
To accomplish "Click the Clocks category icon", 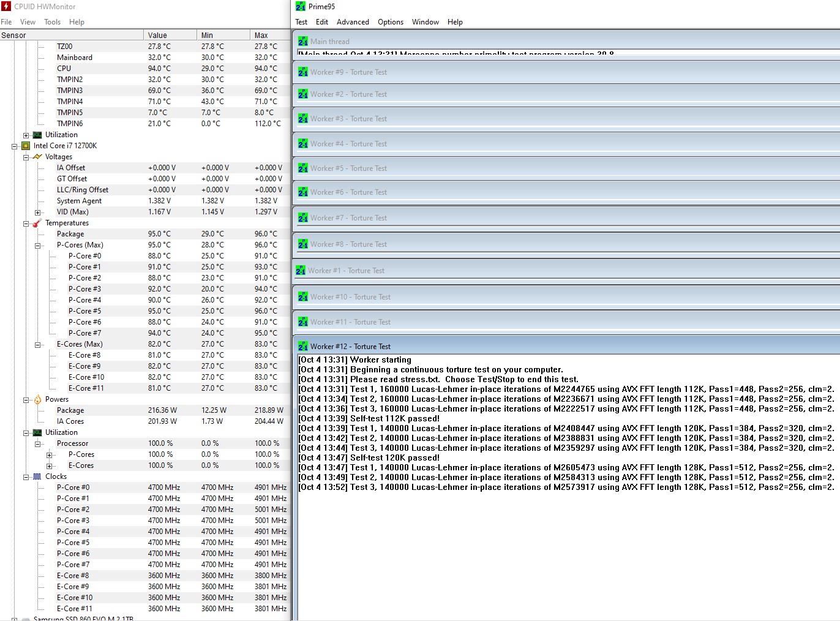I will 37,476.
